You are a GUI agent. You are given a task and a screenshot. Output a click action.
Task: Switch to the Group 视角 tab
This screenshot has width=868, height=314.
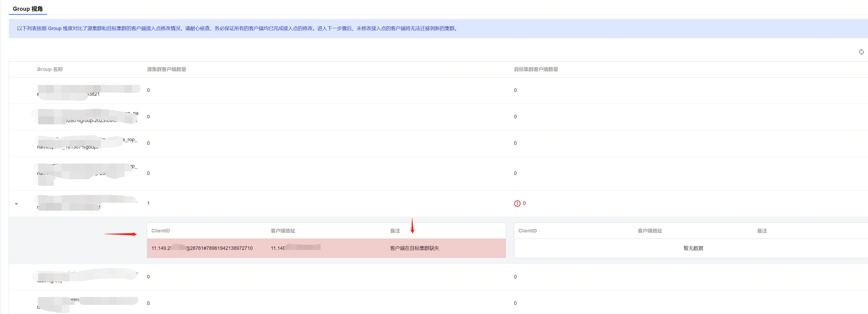(28, 9)
